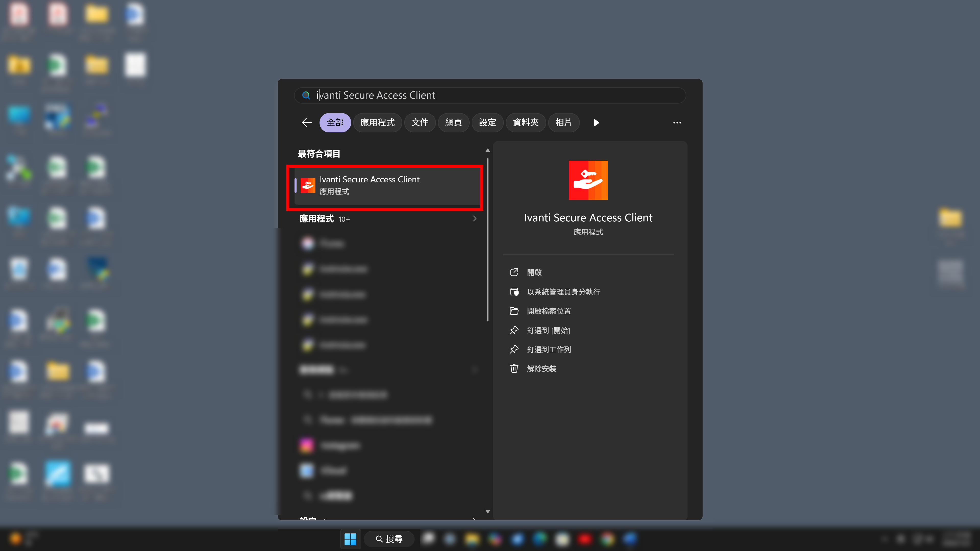Switch to the 相片 filter tab
Viewport: 980px width, 551px height.
pyautogui.click(x=563, y=122)
